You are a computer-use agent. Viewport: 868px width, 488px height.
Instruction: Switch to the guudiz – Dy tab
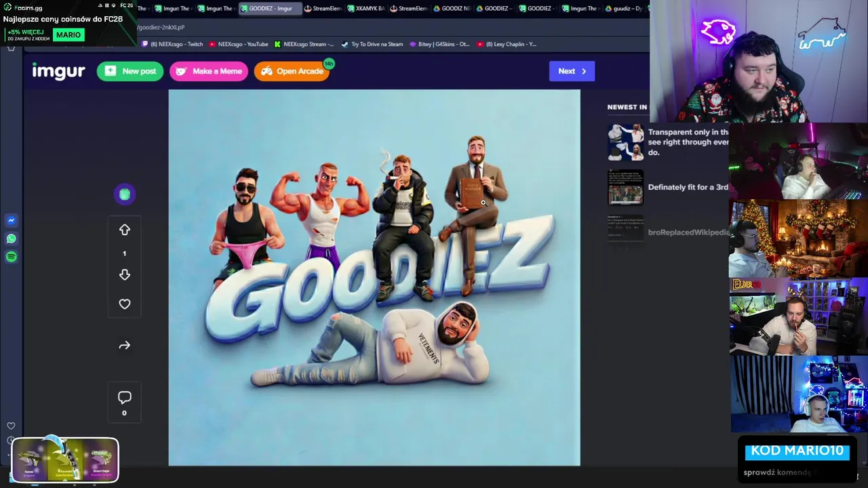623,8
